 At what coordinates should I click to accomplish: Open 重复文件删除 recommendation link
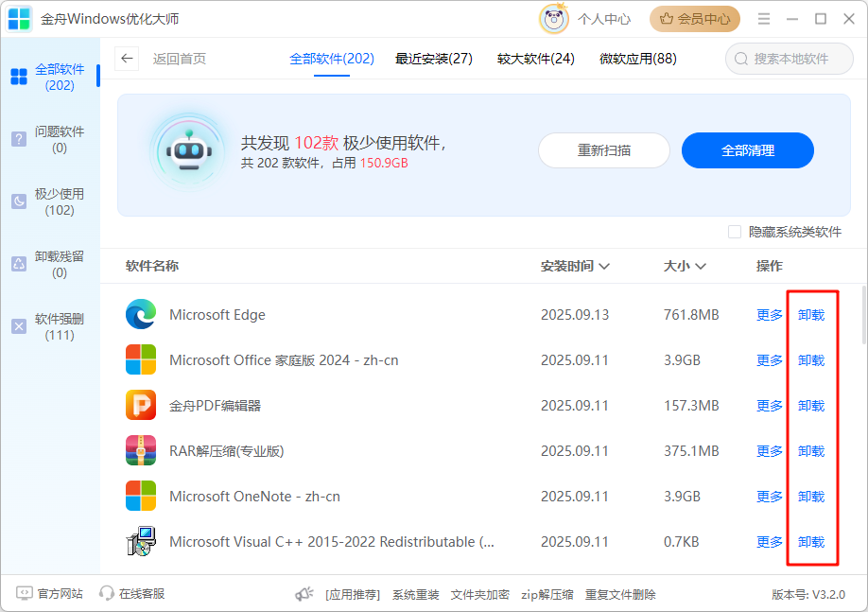tap(620, 594)
